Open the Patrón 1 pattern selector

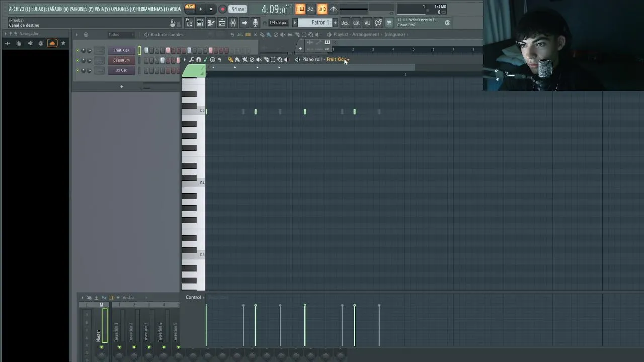[315, 23]
